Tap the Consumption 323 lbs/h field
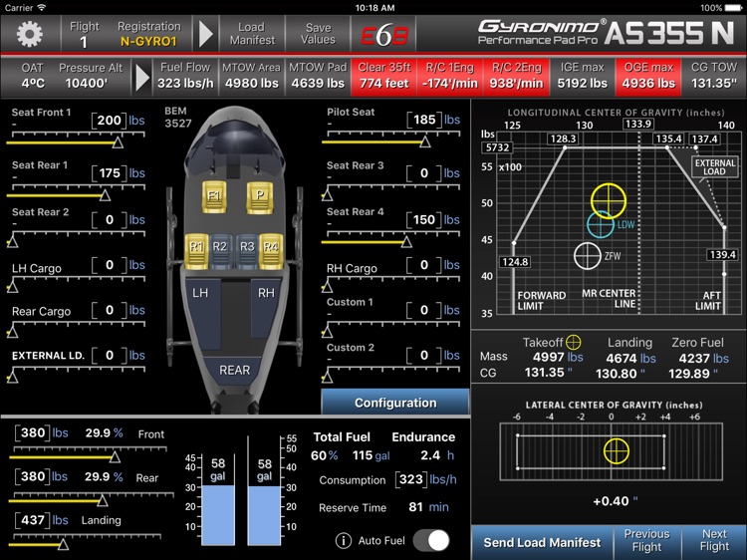 click(x=410, y=479)
